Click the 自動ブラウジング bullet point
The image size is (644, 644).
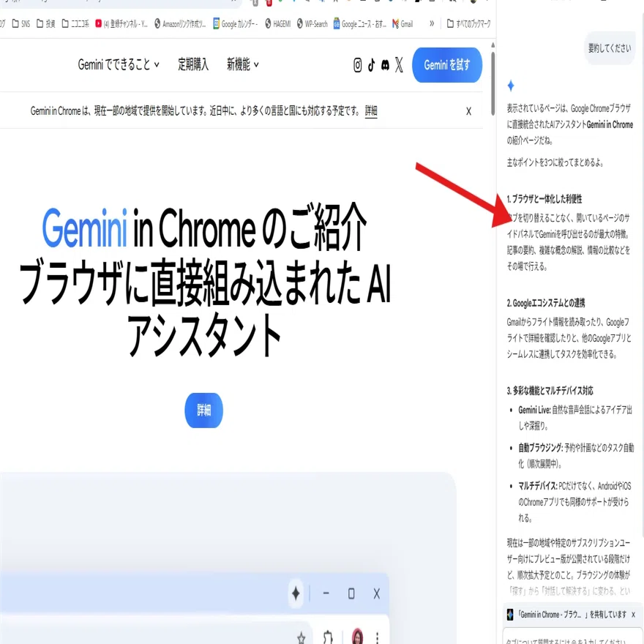click(576, 455)
